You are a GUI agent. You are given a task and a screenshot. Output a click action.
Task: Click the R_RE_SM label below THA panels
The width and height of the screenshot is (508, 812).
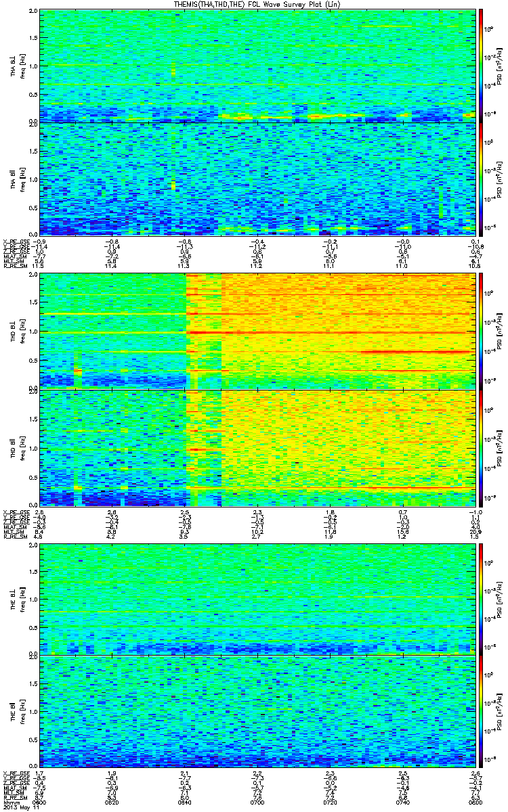tap(14, 267)
